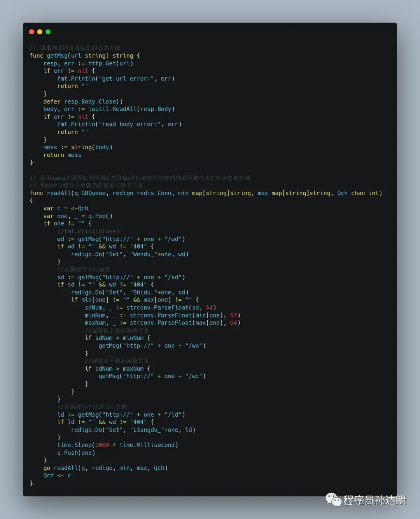The width and height of the screenshot is (420, 519).
Task: Click the func readAll declaration line
Action: 206,193
